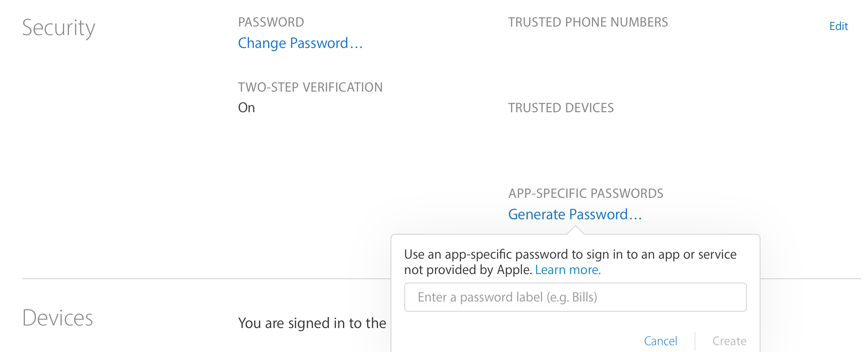Image resolution: width=868 pixels, height=352 pixels.
Task: Click the Generate Password link
Action: pyautogui.click(x=575, y=215)
